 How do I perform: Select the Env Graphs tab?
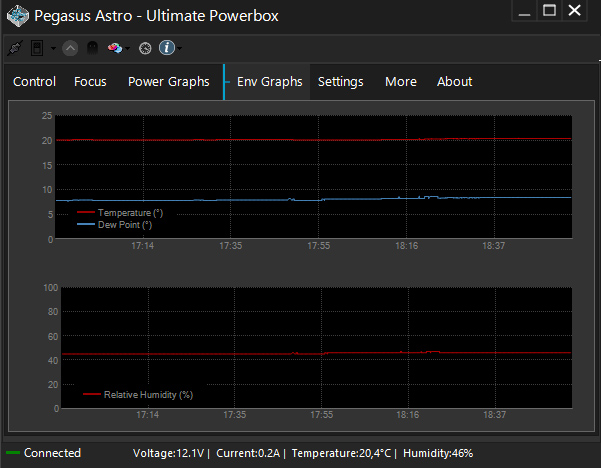pyautogui.click(x=269, y=82)
